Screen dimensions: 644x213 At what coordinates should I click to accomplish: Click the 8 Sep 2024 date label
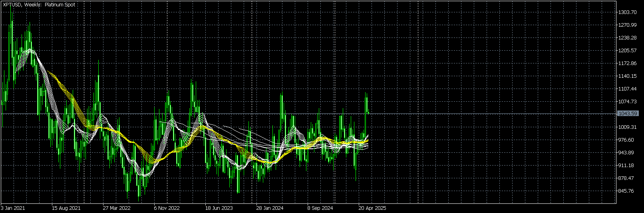coord(320,208)
